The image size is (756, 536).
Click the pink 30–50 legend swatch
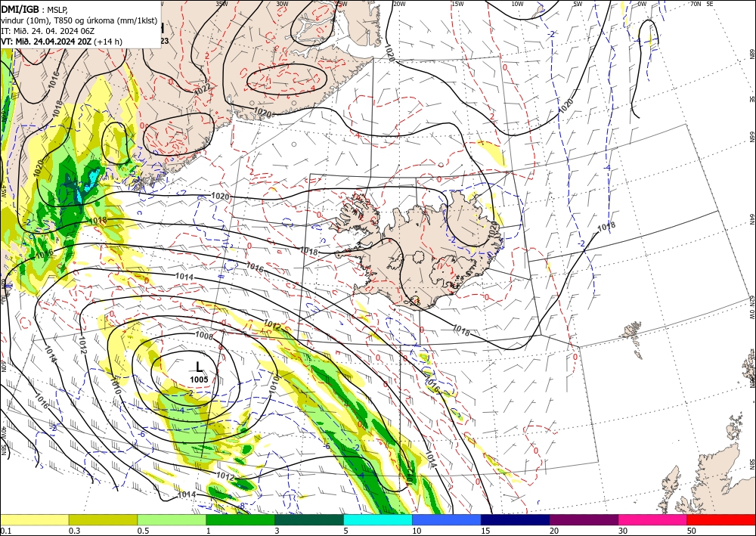(x=653, y=519)
